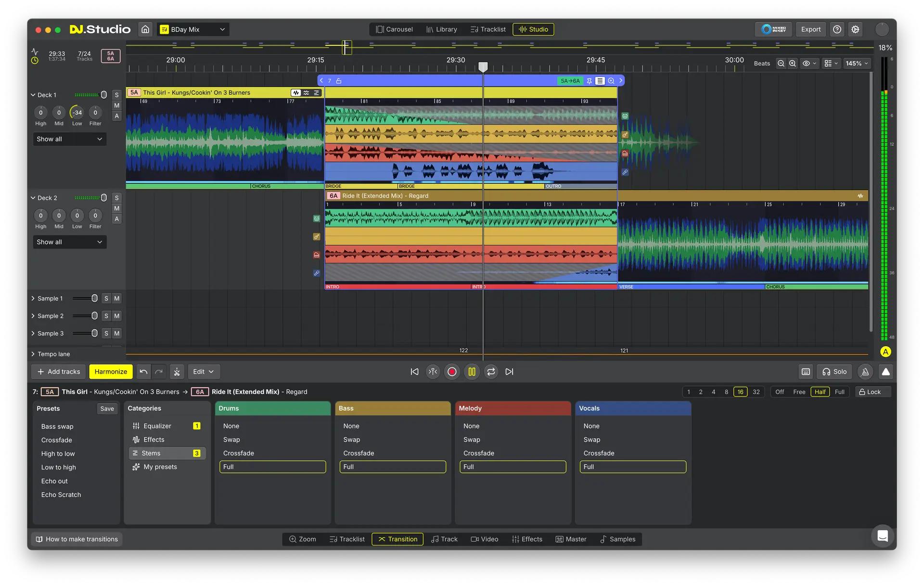Image resolution: width=924 pixels, height=586 pixels.
Task: Set transition length to 32 bars
Action: pos(756,392)
